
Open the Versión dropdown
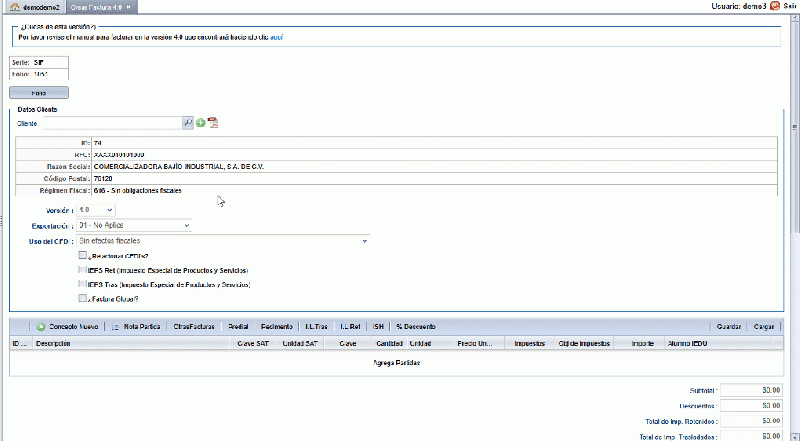coord(96,210)
